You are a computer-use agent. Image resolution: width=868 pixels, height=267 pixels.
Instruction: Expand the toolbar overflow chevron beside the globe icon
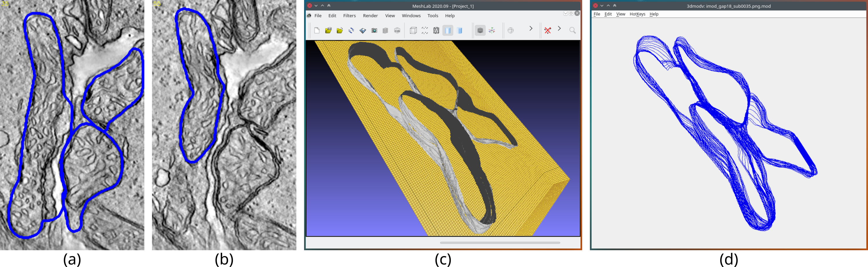click(531, 29)
